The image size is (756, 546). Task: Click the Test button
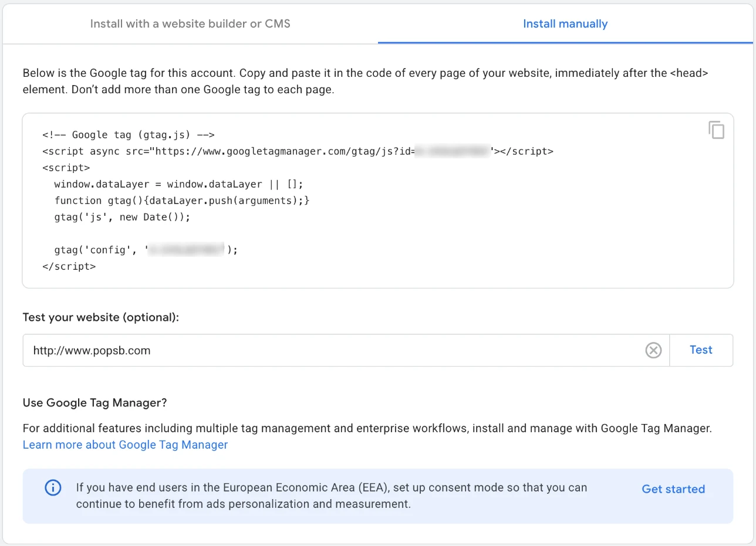tap(701, 350)
